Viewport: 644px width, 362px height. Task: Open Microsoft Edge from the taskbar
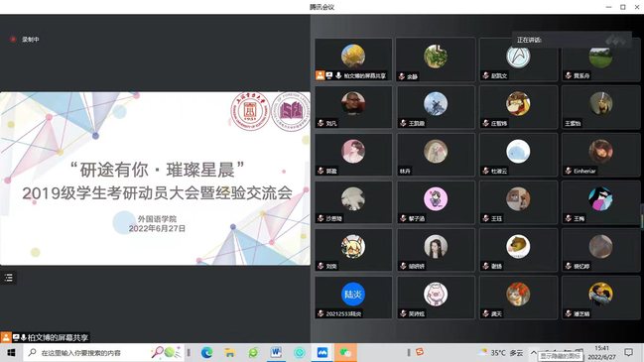coord(206,352)
